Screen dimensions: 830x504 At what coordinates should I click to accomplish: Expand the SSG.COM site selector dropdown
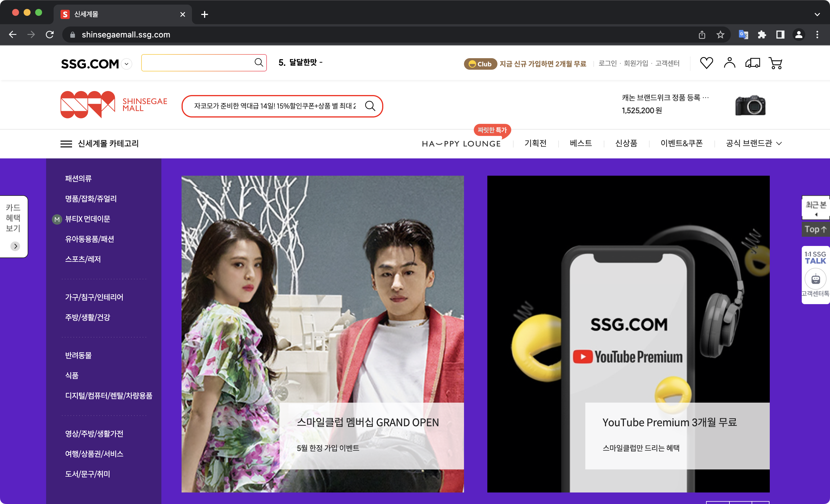[x=127, y=64]
